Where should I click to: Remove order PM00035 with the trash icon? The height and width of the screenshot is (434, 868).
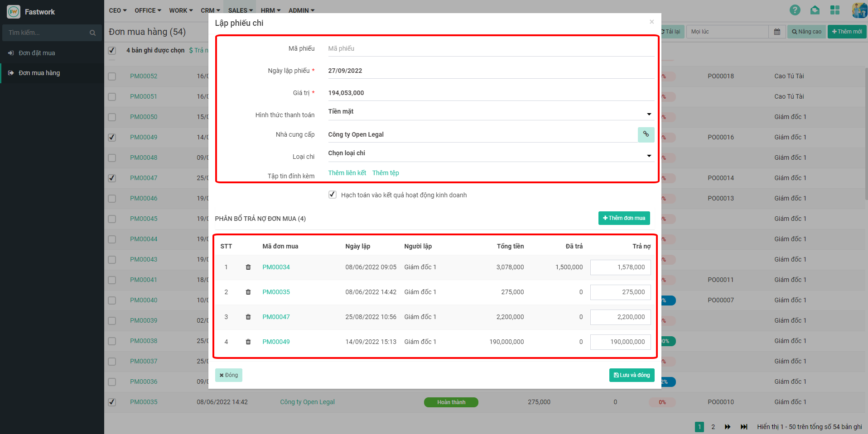(248, 292)
